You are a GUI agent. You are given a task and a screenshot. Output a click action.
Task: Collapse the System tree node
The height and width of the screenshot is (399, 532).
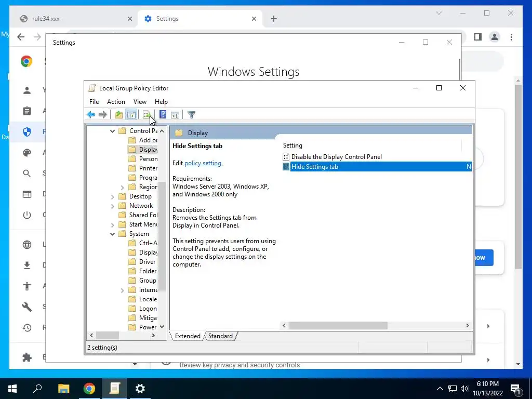(x=112, y=234)
